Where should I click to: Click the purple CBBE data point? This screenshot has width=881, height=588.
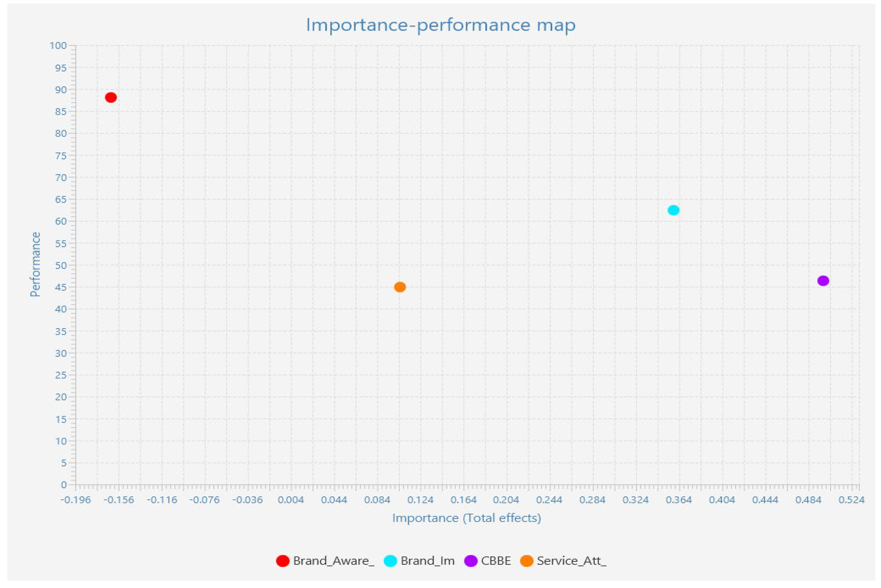tap(823, 281)
